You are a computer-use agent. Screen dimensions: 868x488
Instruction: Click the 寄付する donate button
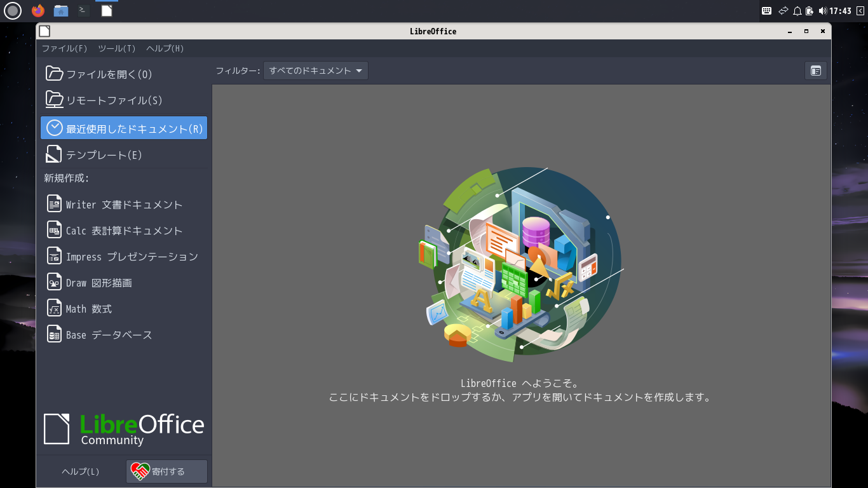[x=166, y=471]
